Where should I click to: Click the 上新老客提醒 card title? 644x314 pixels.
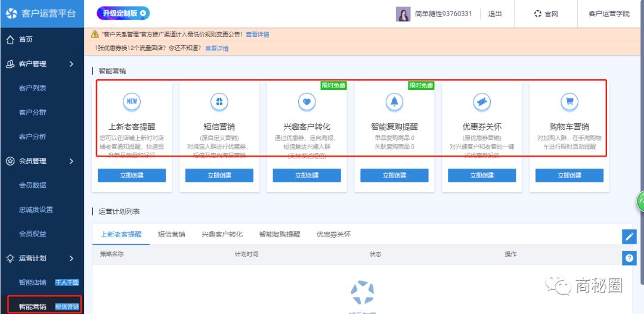click(132, 126)
